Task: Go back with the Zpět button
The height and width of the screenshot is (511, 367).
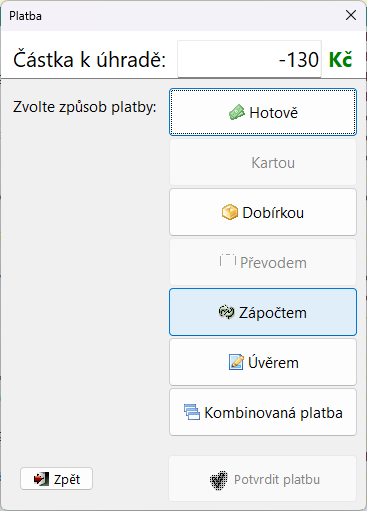Action: 56,479
